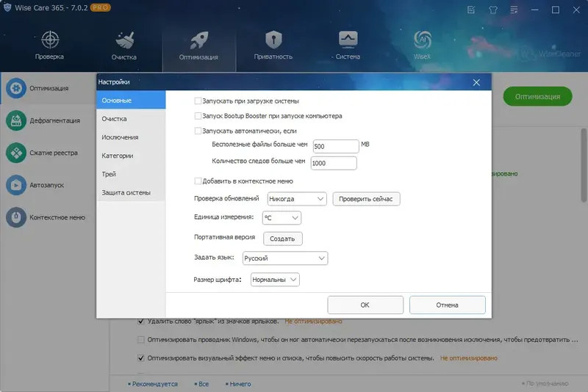
Task: Toggle Добавить в контекстное меню checkbox
Action: 198,181
